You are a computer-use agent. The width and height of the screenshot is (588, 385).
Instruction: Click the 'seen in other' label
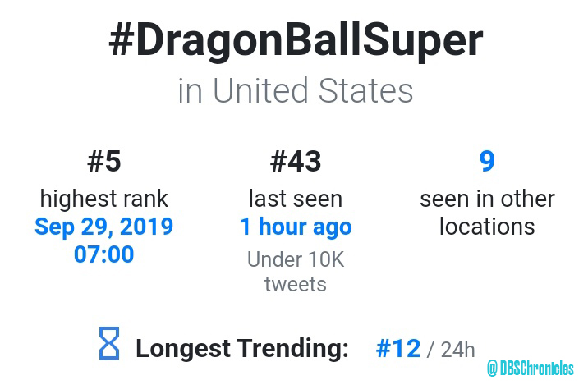tap(487, 199)
